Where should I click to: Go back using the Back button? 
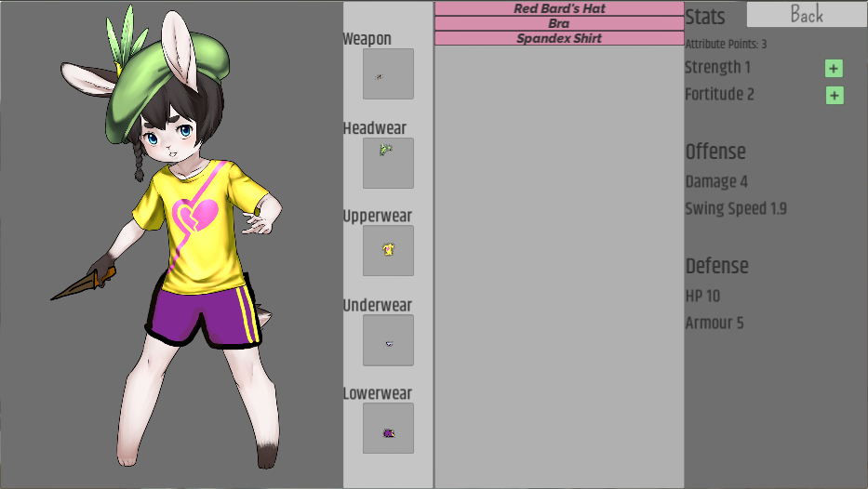tap(808, 14)
